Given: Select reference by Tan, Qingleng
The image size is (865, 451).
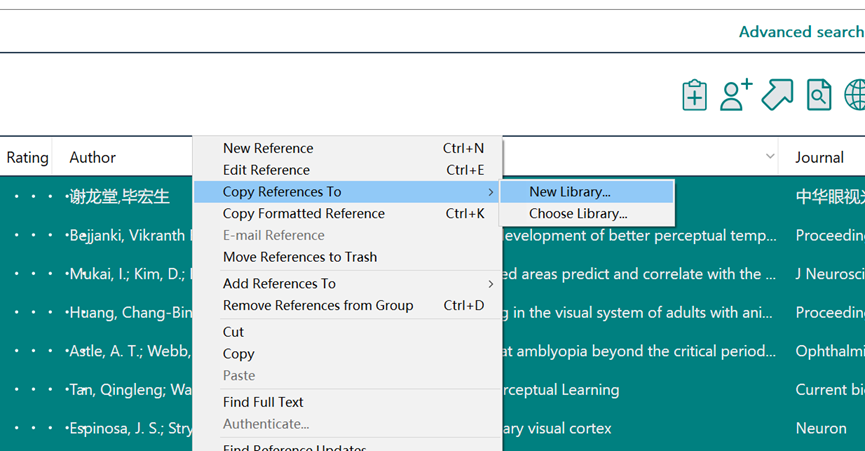Looking at the screenshot, I should (129, 390).
